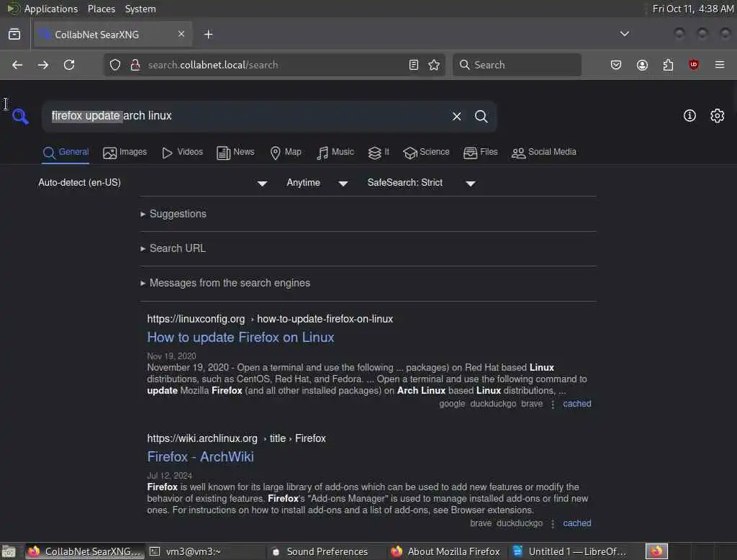Screen dimensions: 737x560
Task: Expand the Search URL section
Action: click(177, 248)
